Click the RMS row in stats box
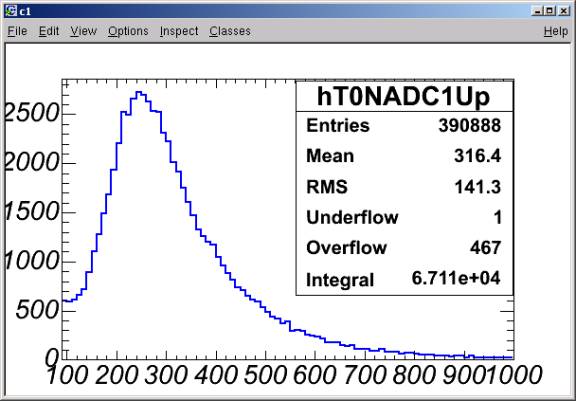This screenshot has width=576, height=401. 404,187
